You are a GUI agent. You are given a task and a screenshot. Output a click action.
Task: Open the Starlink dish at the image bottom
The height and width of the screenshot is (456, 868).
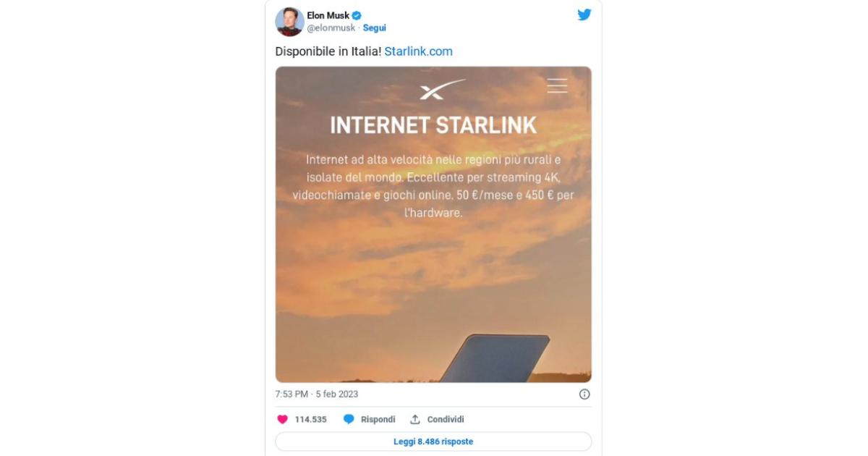click(495, 358)
